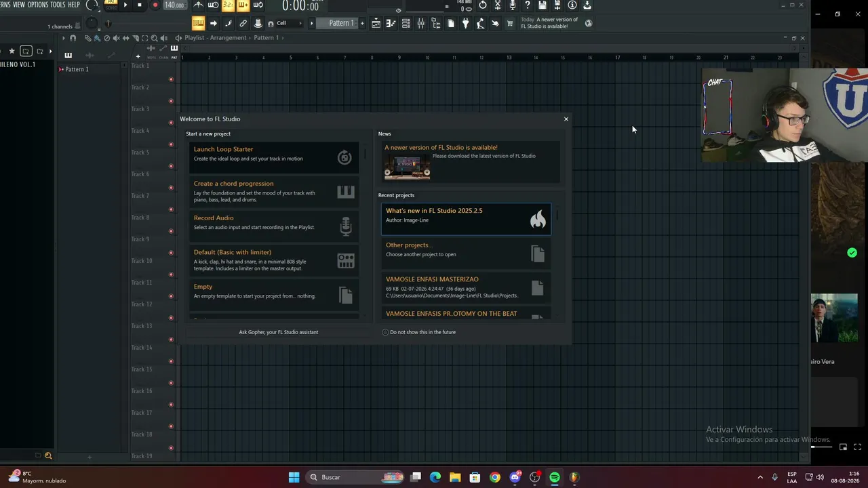868x488 pixels.
Task: Toggle typing keyboard to piano icon
Action: point(198,23)
